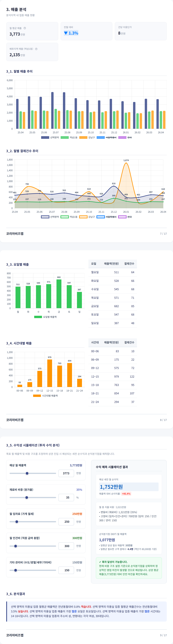Select the 21~24 row in the 시간대 table

pyautogui.click(x=113, y=402)
